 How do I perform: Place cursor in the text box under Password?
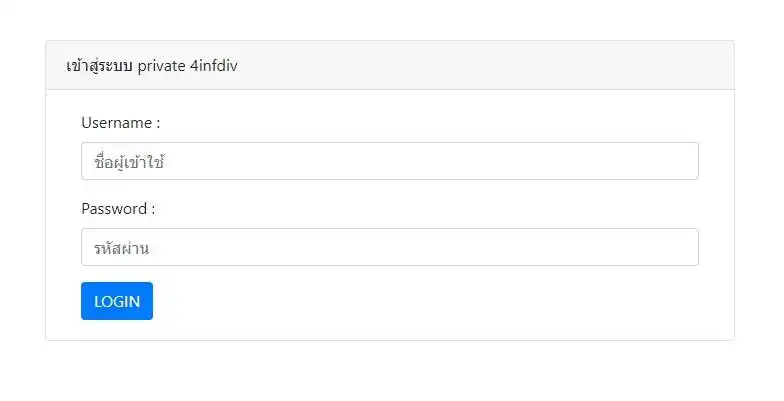coord(389,247)
